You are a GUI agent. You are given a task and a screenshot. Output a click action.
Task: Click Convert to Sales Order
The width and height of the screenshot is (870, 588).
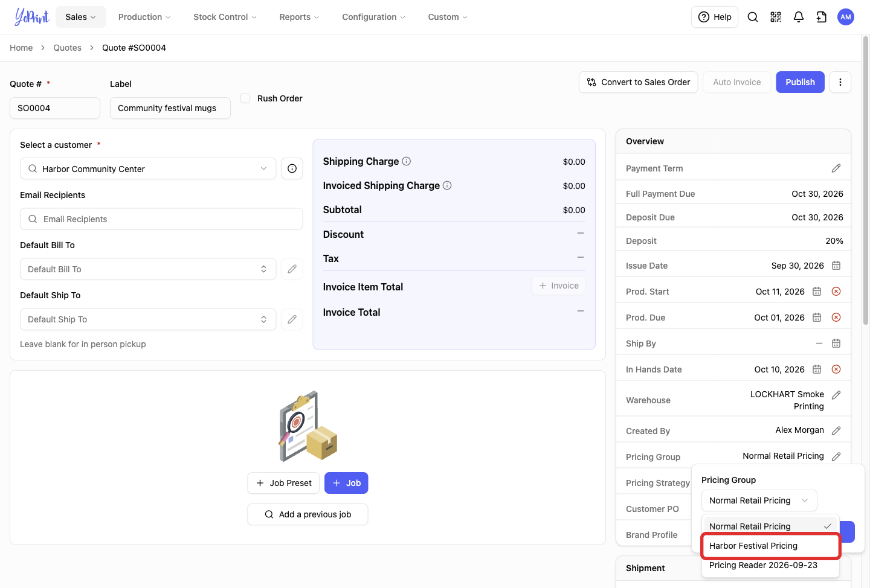pos(639,82)
